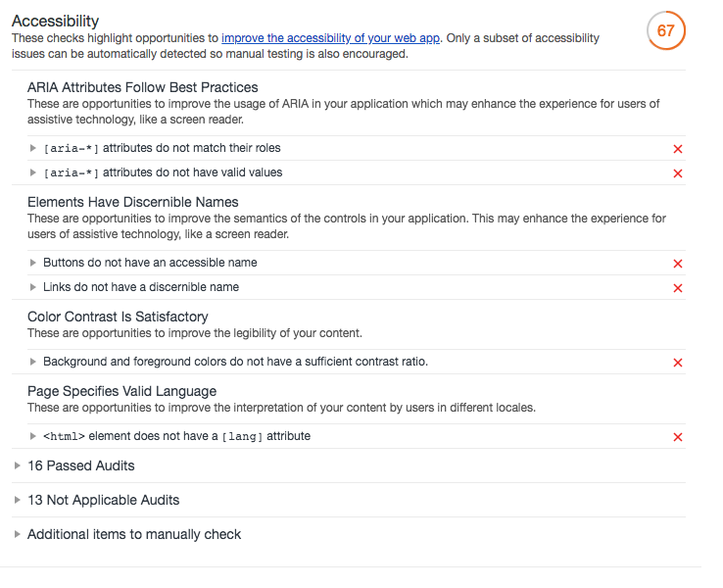Click the 'Color Contrast Is Satisfactory' heading
This screenshot has height=588, width=723.
coord(118,317)
